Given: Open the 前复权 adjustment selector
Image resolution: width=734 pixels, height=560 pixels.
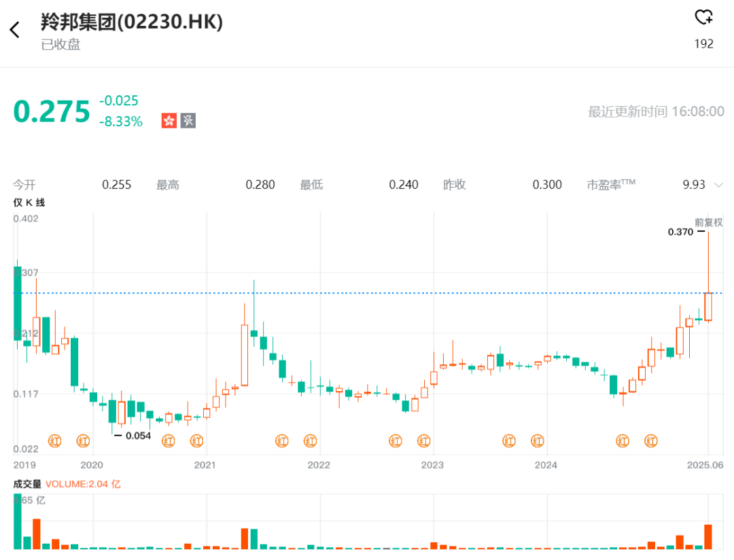Looking at the screenshot, I should click(x=708, y=222).
